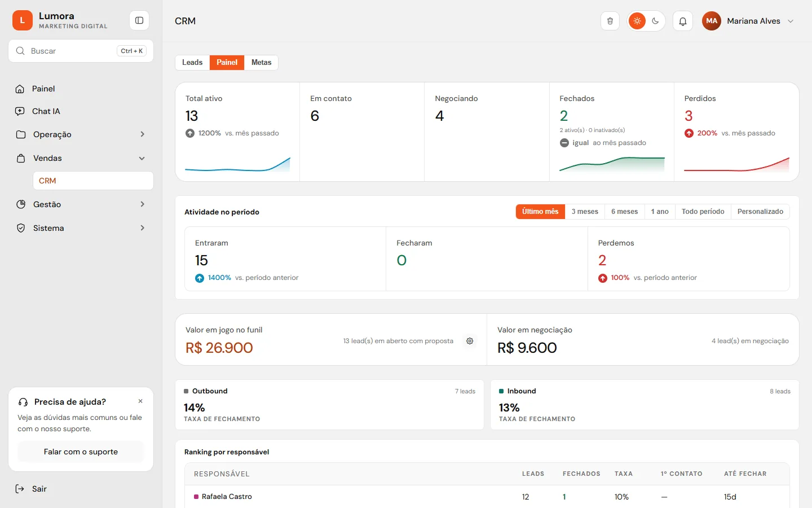Expand the Sistema menu chevron
812x508 pixels.
point(142,228)
